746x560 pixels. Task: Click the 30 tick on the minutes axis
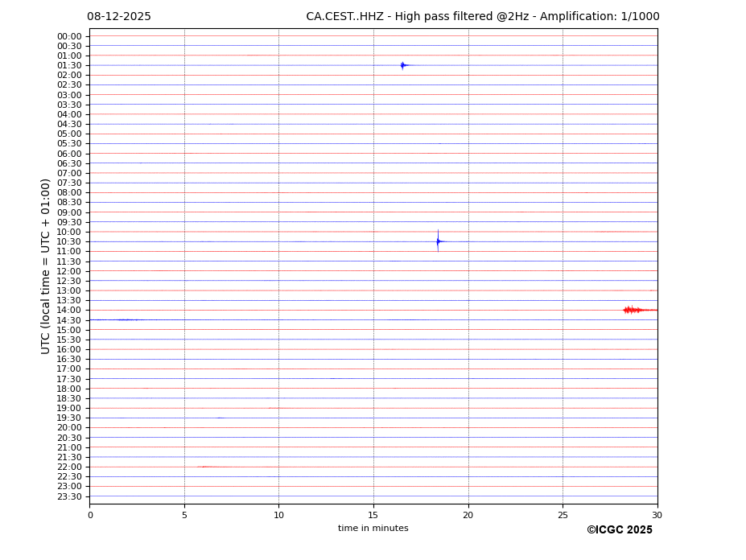[x=657, y=516]
